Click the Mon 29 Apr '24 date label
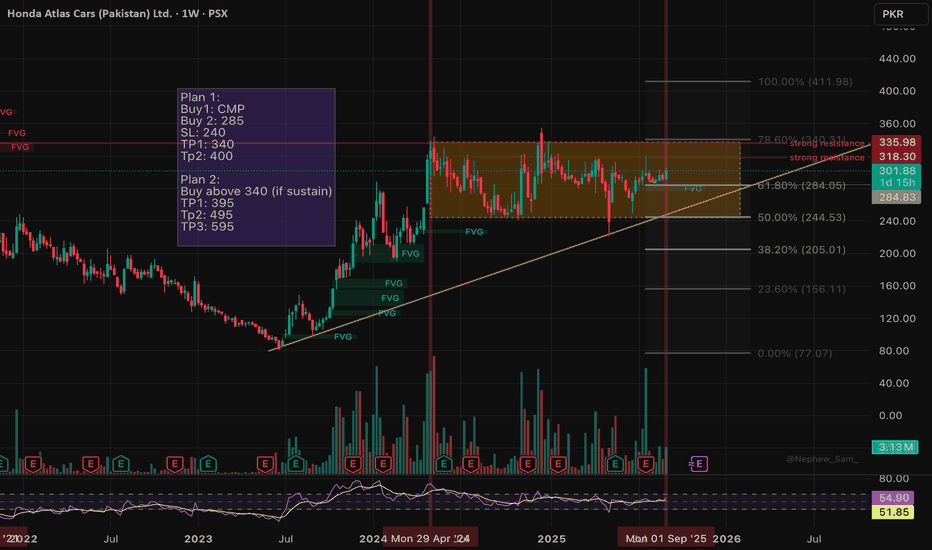This screenshot has width=932, height=550. tap(430, 539)
